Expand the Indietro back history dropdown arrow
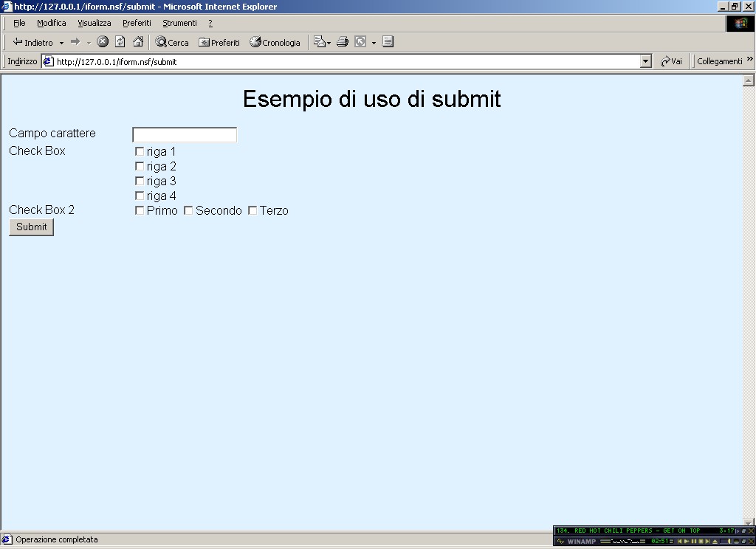This screenshot has width=756, height=549. (x=61, y=43)
